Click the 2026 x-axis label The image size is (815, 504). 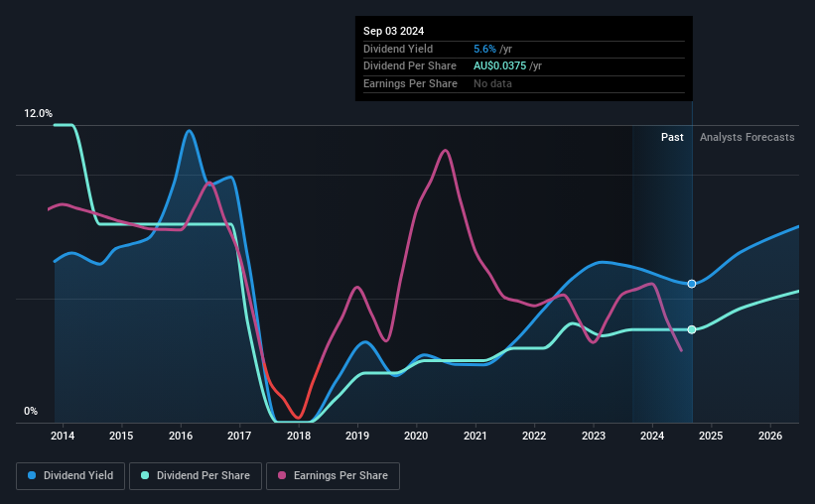(769, 436)
